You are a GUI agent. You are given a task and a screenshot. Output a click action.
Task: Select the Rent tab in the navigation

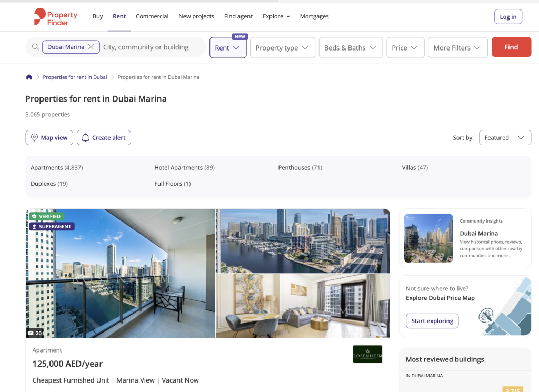coord(119,16)
